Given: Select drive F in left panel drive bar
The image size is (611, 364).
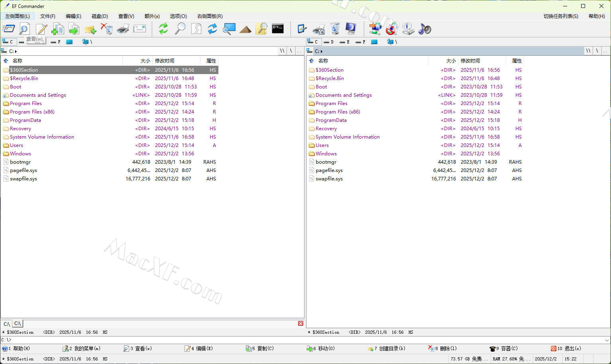Looking at the screenshot, I should (55, 42).
